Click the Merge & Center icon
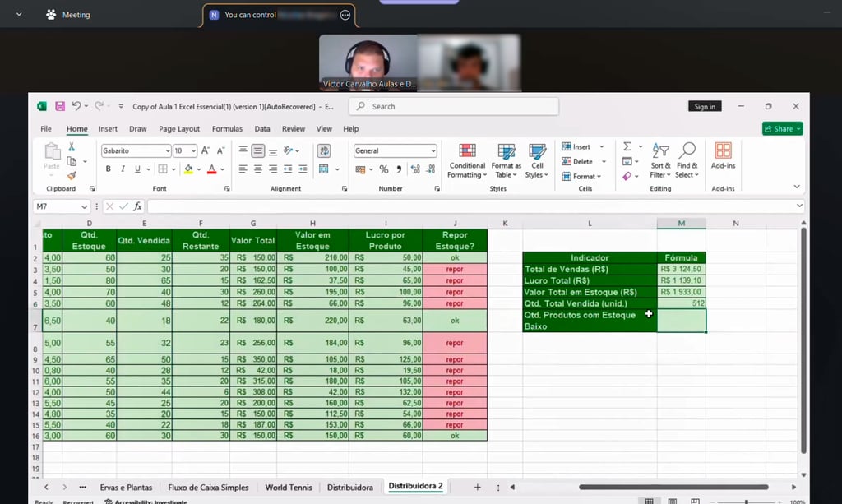Screen dimensions: 842x504 pos(324,169)
